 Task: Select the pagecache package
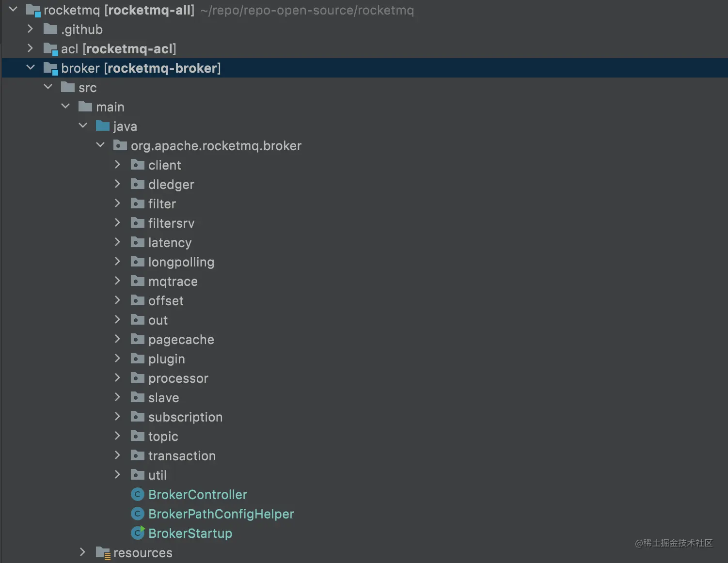point(181,340)
